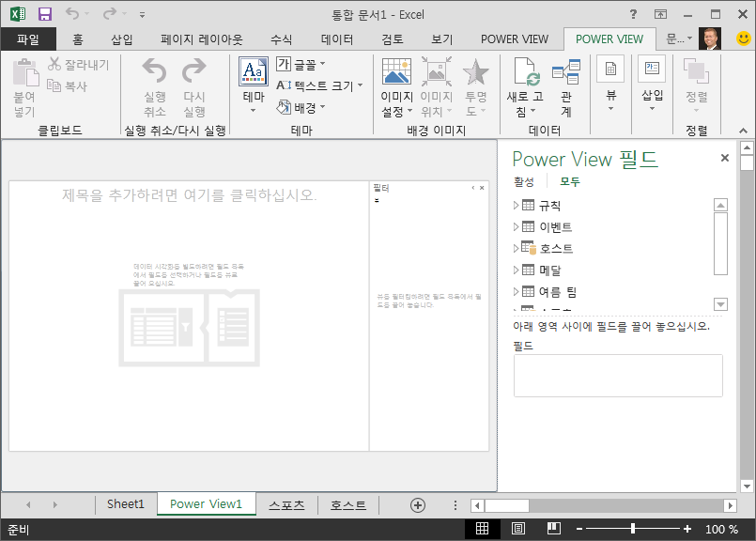Click the 다시 실행 ribbon button
756x541 pixels.
tap(194, 87)
